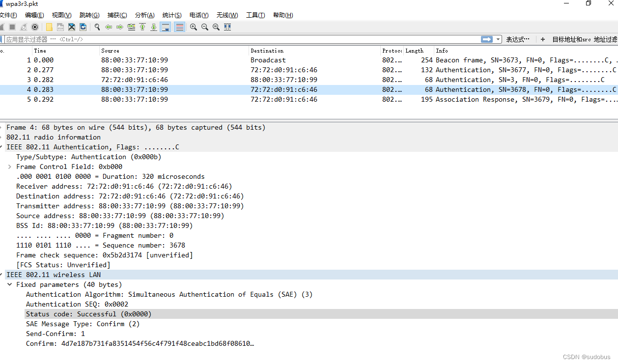Image resolution: width=618 pixels, height=364 pixels.
Task: Jump to last packet arrow icon
Action: pyautogui.click(x=154, y=27)
